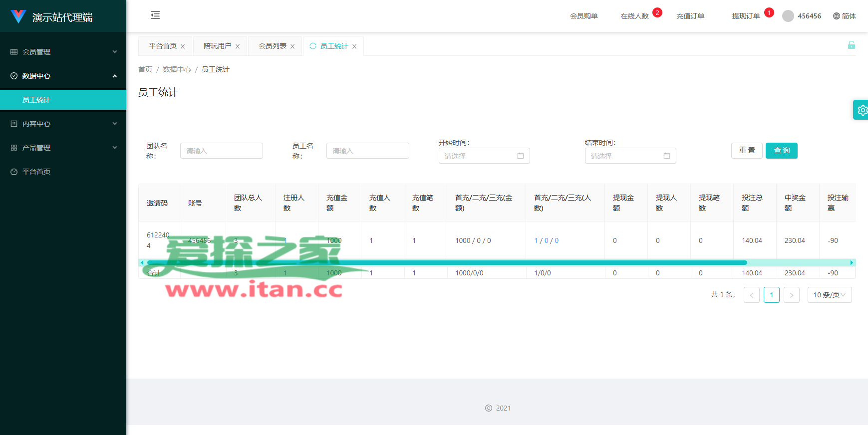The width and height of the screenshot is (868, 435).
Task: Focus the 团队名称 input field
Action: [x=221, y=151]
